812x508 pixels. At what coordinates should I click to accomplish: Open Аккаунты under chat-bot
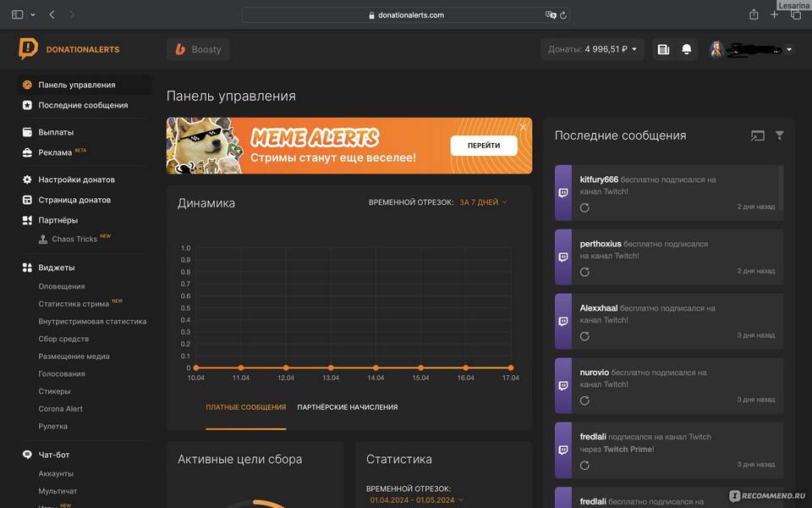[x=56, y=473]
